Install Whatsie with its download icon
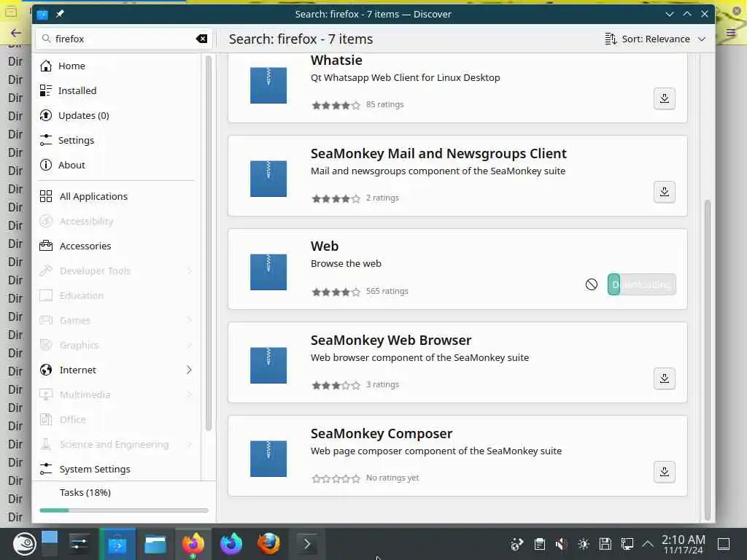This screenshot has width=747, height=560. [x=664, y=98]
